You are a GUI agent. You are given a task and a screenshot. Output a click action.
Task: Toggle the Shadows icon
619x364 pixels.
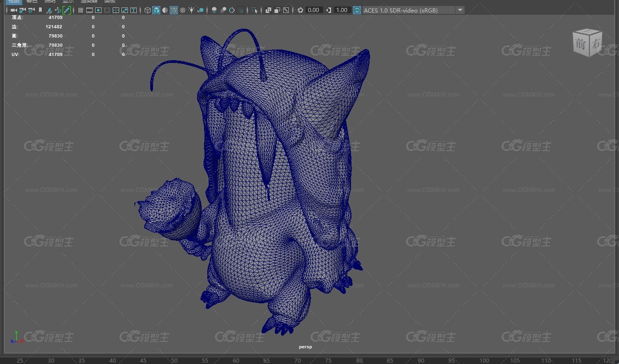(x=201, y=10)
